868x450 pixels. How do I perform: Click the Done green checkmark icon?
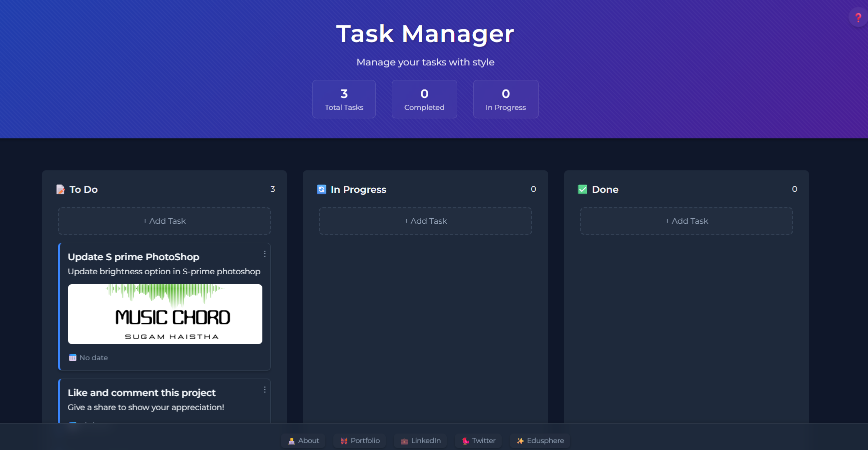tap(582, 189)
